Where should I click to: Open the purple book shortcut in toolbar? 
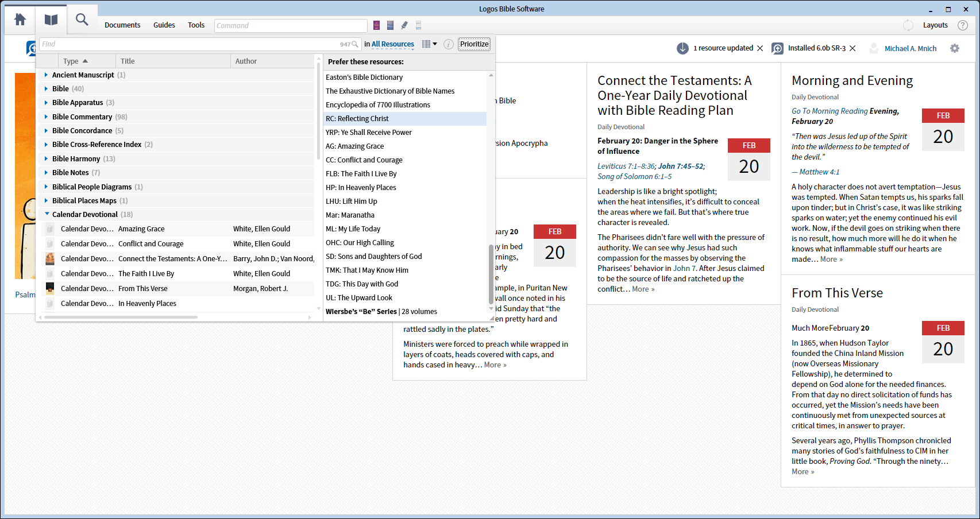point(376,25)
